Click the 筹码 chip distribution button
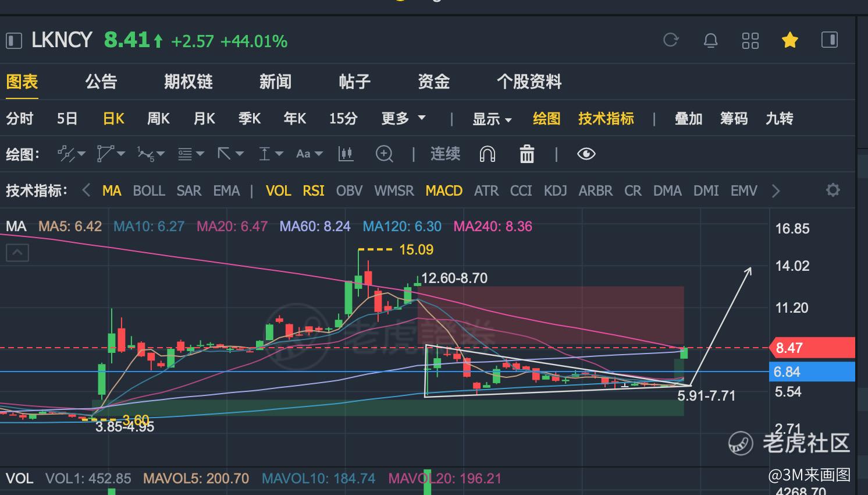 (734, 119)
